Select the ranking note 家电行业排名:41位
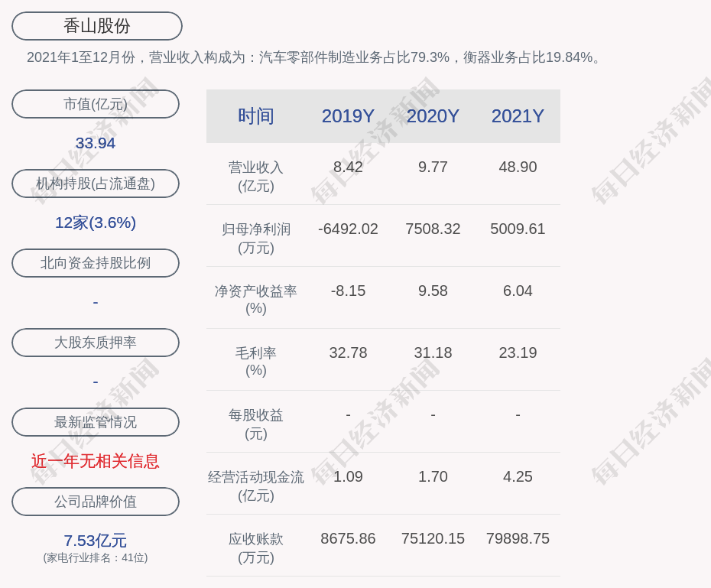Viewport: 711px width, 588px height. coord(96,557)
